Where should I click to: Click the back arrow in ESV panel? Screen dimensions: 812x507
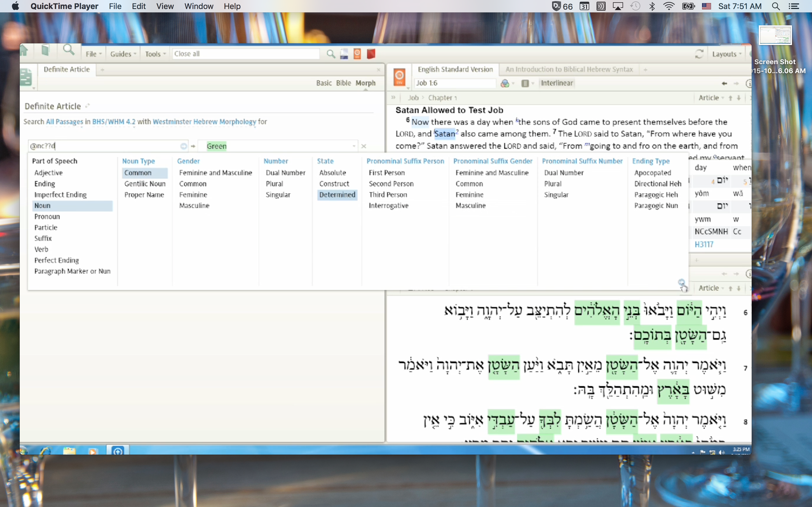[724, 83]
